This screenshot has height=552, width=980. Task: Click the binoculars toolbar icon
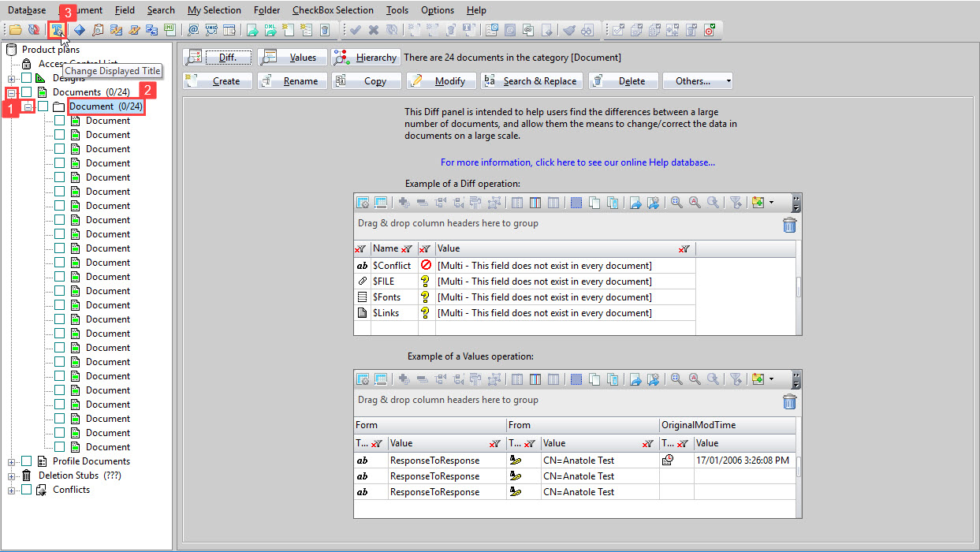tap(587, 30)
